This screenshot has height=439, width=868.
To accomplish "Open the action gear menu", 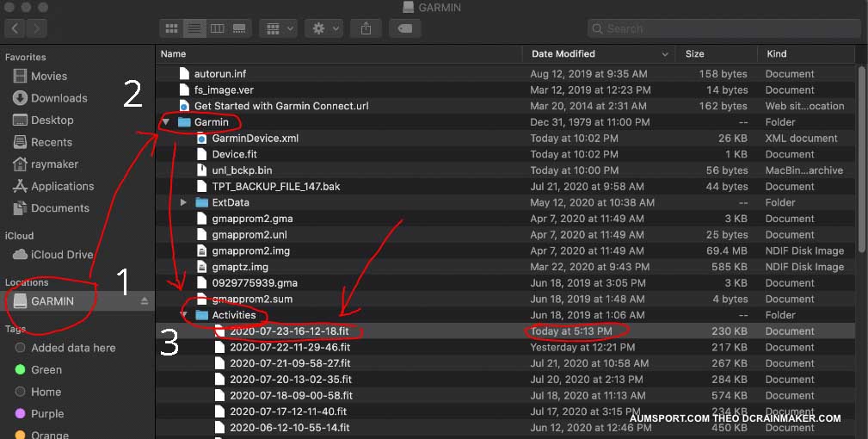I will [325, 28].
